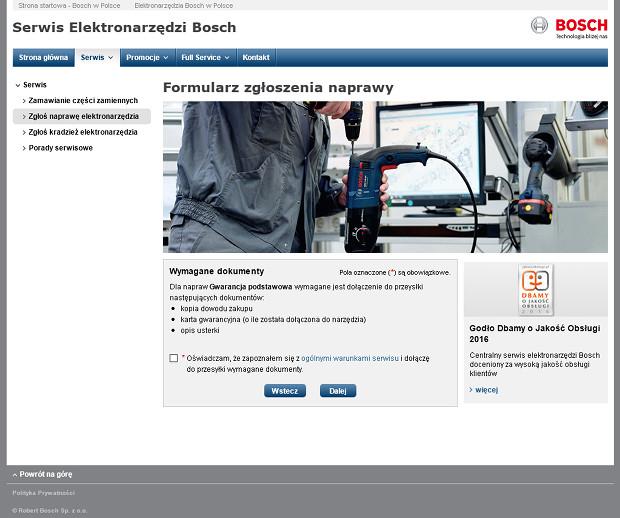Expand the Full Service dropdown menu
Image resolution: width=620 pixels, height=518 pixels.
(x=206, y=57)
